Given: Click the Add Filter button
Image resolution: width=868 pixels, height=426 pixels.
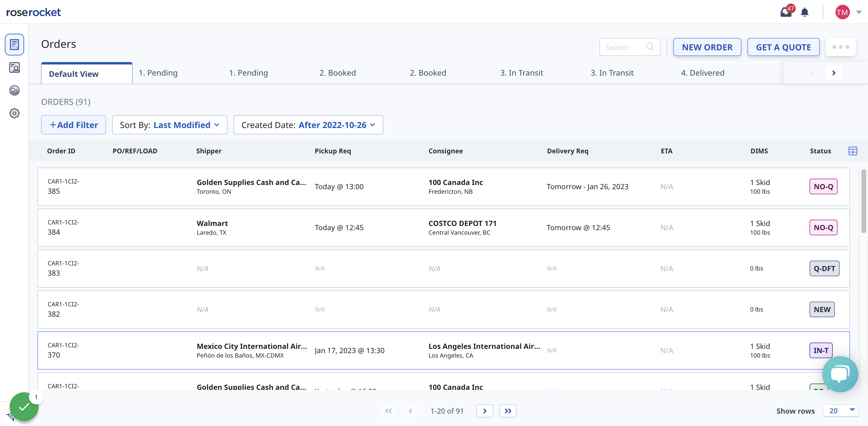Looking at the screenshot, I should (74, 125).
